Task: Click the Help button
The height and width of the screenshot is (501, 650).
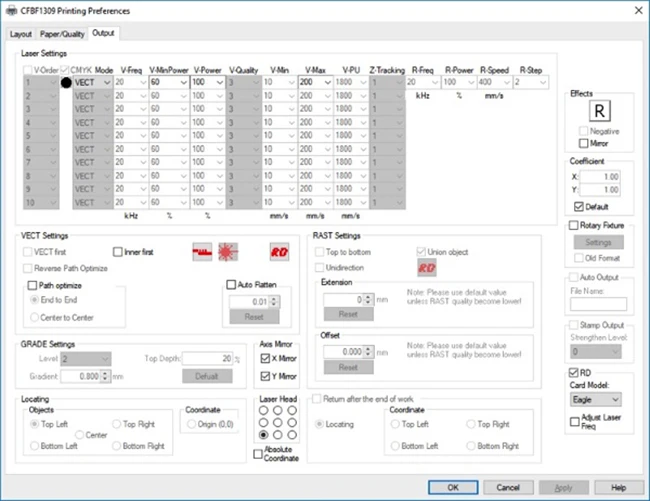Action: [618, 487]
